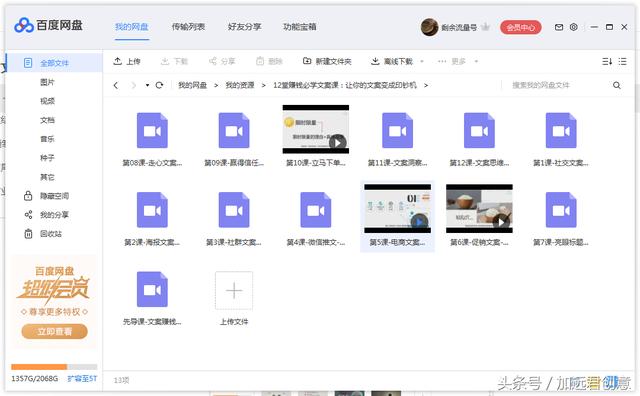Viewport: 640px width, 396px height.
Task: Expand the 离线下载 dropdown arrow
Action: coord(422,61)
